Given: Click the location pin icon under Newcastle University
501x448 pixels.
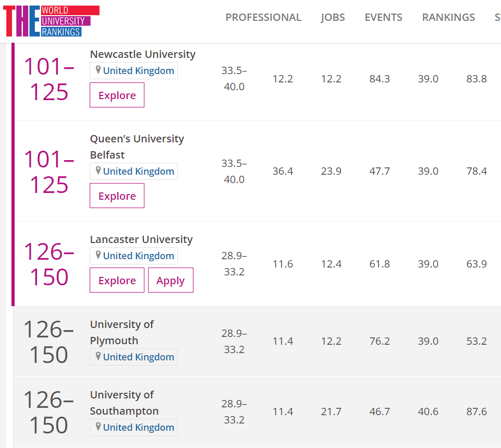Looking at the screenshot, I should [x=97, y=70].
